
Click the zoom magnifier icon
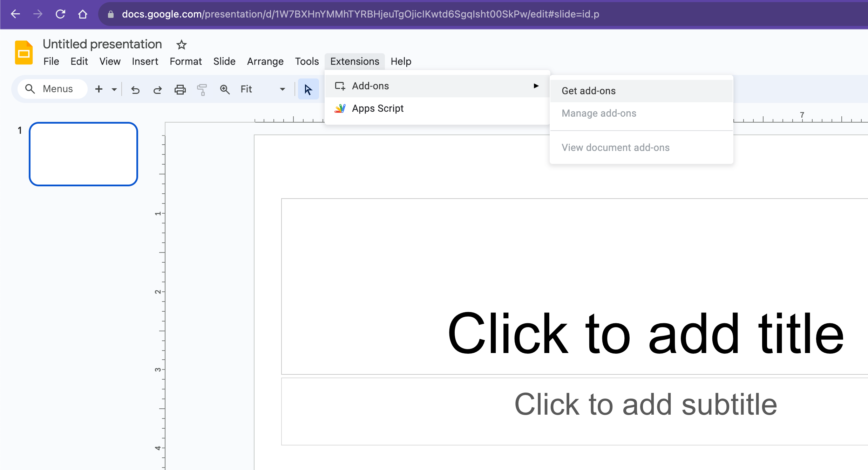(x=225, y=90)
